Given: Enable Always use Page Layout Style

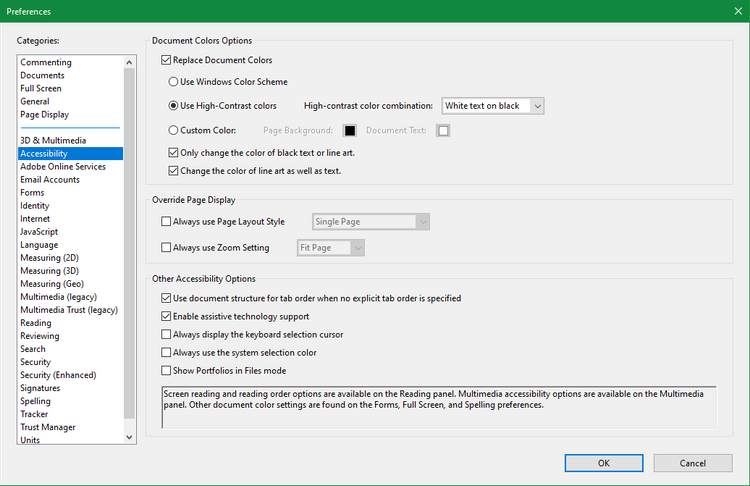Looking at the screenshot, I should (166, 221).
